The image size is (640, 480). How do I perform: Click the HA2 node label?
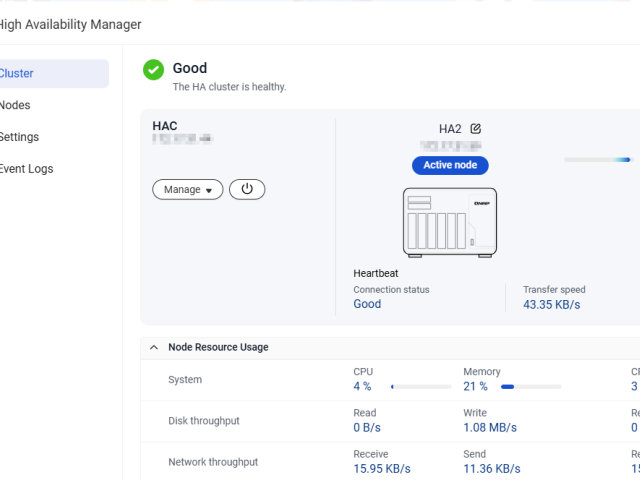coord(450,129)
